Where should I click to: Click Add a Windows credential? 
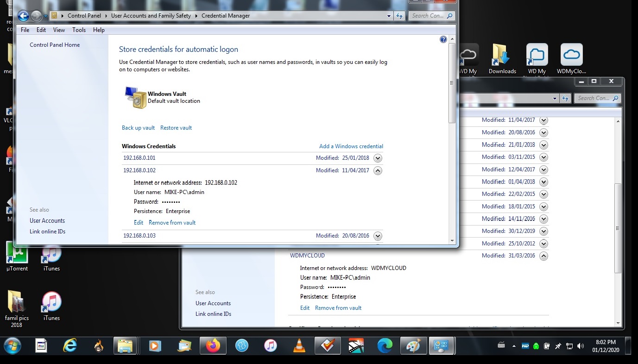[x=351, y=146]
